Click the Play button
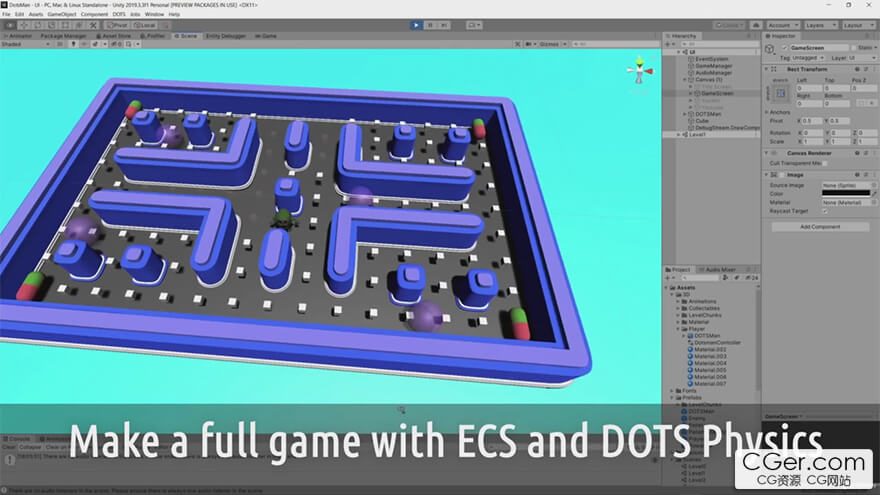Screen dimensions: 880x495 (x=416, y=25)
